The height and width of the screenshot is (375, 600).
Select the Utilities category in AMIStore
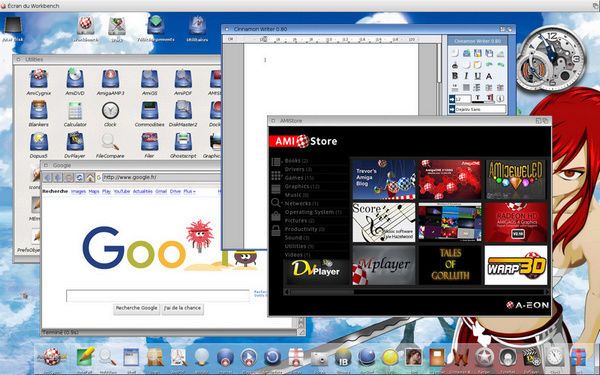(x=299, y=246)
